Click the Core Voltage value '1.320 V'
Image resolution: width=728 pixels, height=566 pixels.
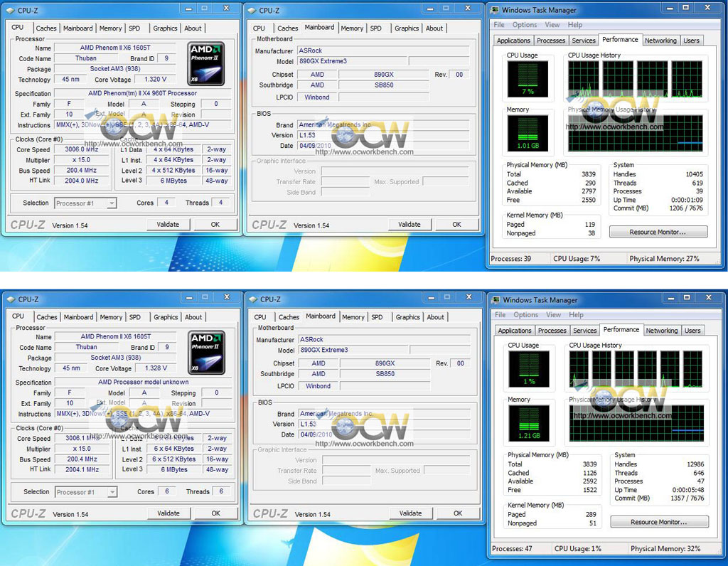pos(155,80)
